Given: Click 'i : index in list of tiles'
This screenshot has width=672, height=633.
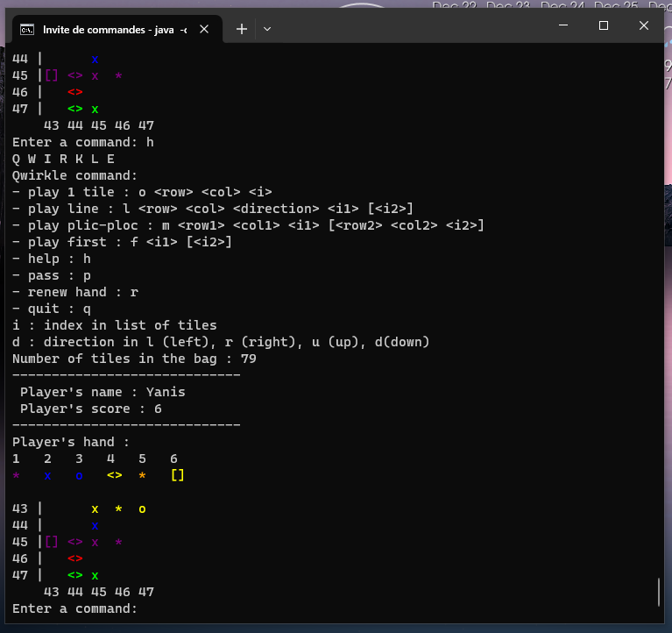Looking at the screenshot, I should tap(115, 325).
